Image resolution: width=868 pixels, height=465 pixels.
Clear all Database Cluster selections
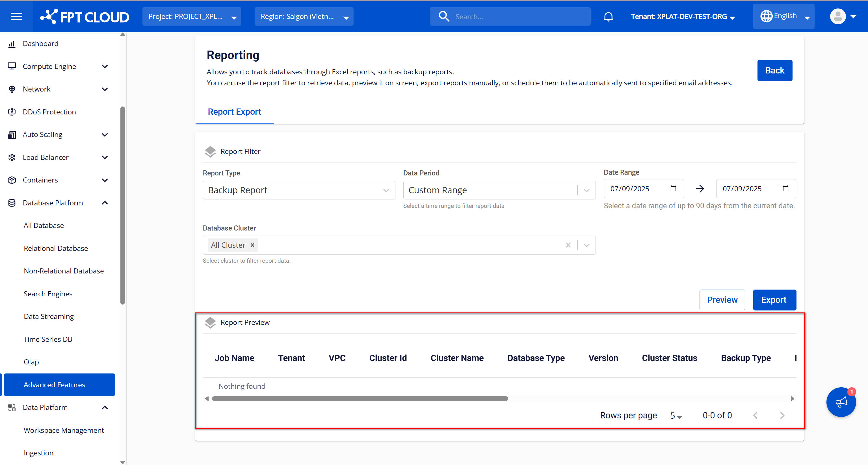tap(568, 245)
